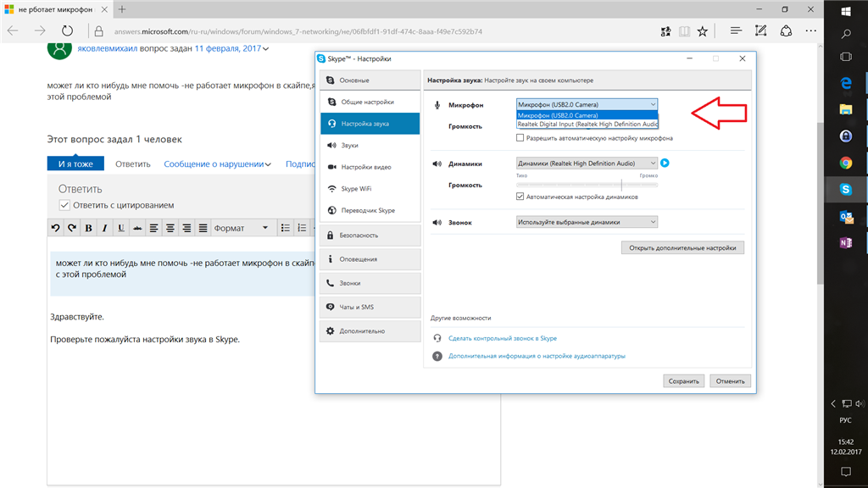The height and width of the screenshot is (488, 868).
Task: Align reply text to the left
Action: (x=154, y=228)
